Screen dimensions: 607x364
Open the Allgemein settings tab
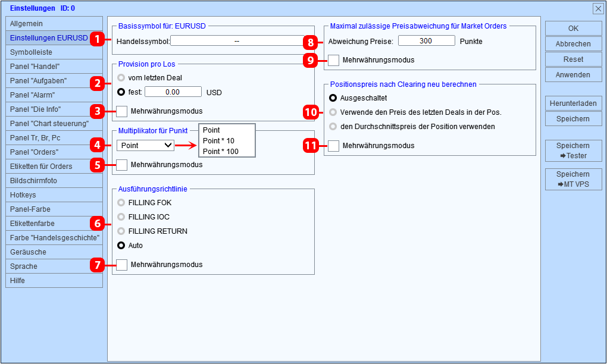[54, 24]
